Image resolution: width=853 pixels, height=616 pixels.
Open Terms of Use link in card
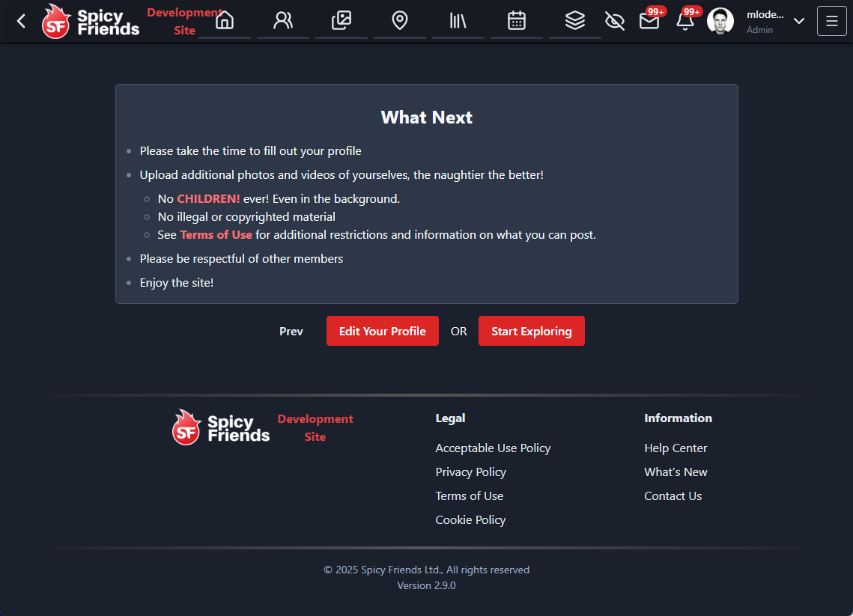[x=216, y=234]
